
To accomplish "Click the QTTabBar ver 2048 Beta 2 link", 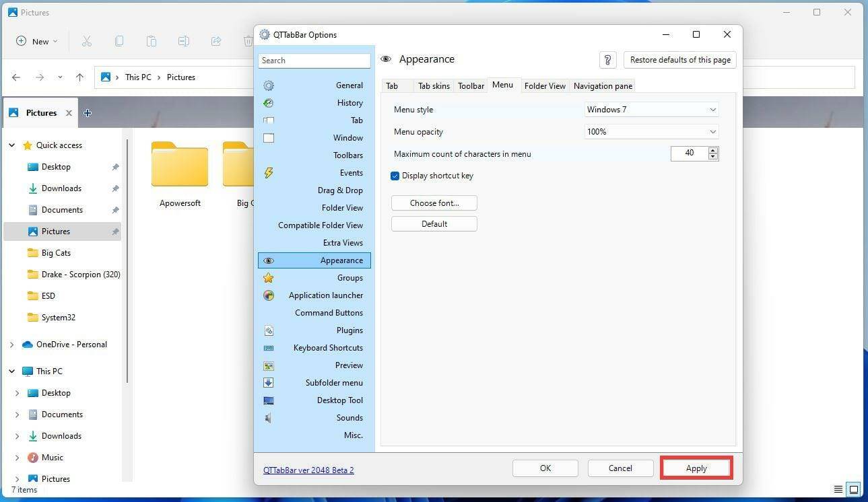I will pos(308,470).
